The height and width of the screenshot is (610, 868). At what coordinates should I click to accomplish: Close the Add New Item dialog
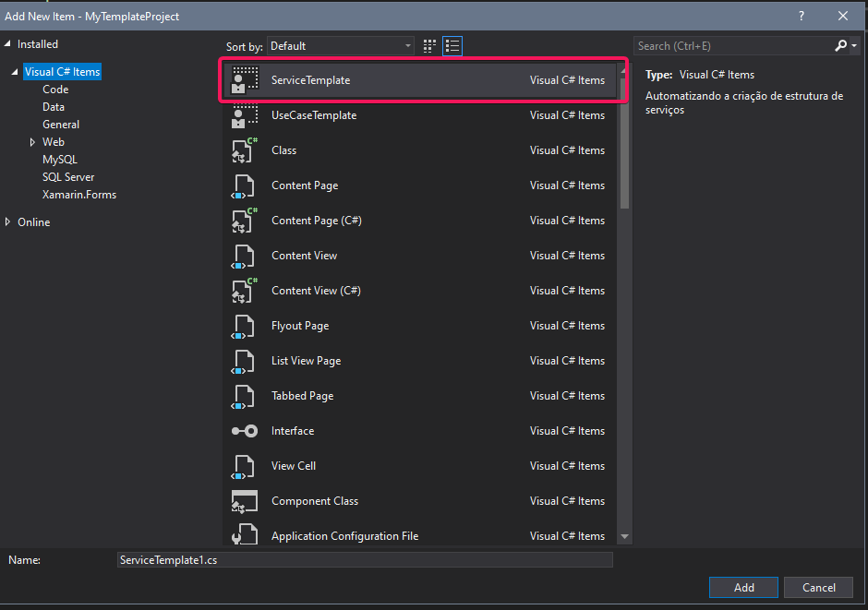pyautogui.click(x=842, y=16)
